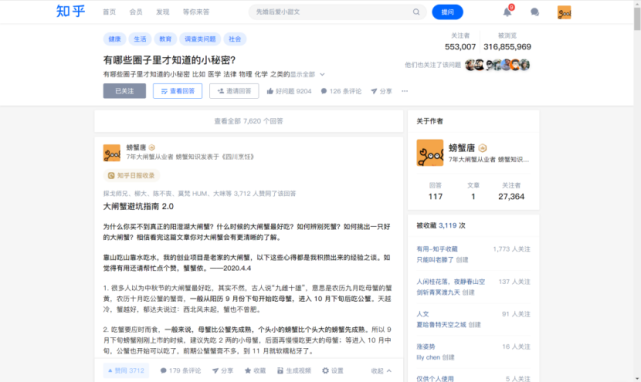Open the 179 条评论 answer comments
The height and width of the screenshot is (382, 641).
click(180, 371)
